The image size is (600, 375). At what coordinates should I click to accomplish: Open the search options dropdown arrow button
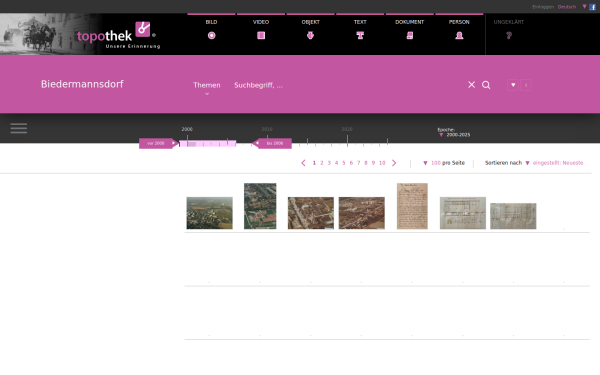pos(513,85)
